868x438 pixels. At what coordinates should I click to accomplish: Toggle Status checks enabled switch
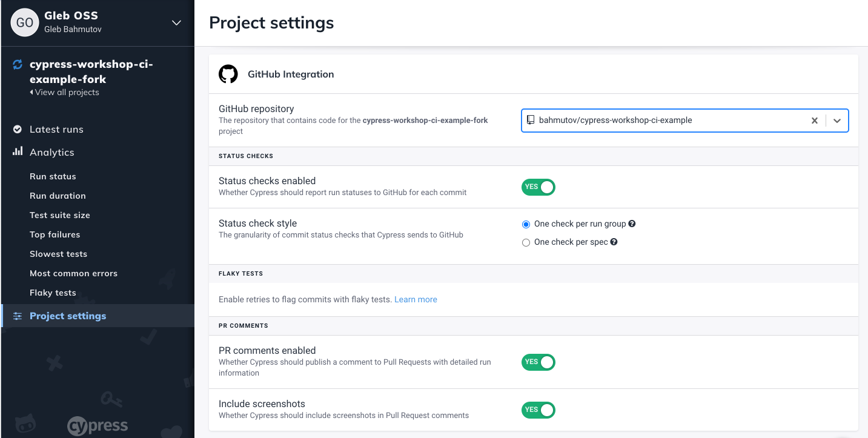(x=538, y=187)
